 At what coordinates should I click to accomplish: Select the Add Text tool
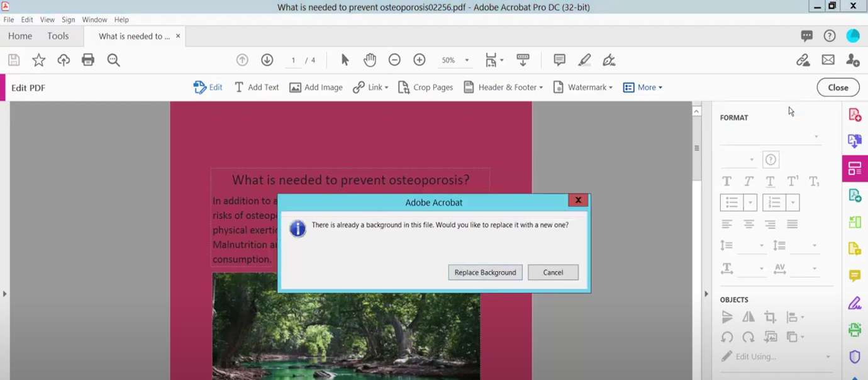click(256, 87)
